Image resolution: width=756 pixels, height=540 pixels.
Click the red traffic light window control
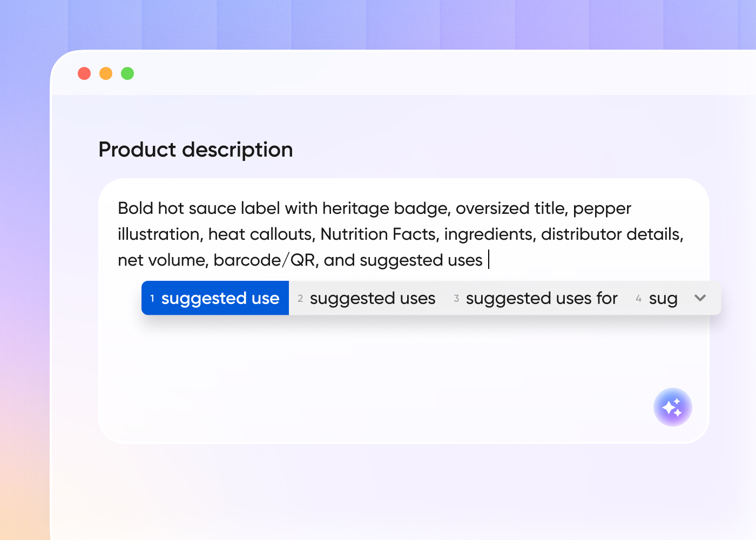click(84, 73)
